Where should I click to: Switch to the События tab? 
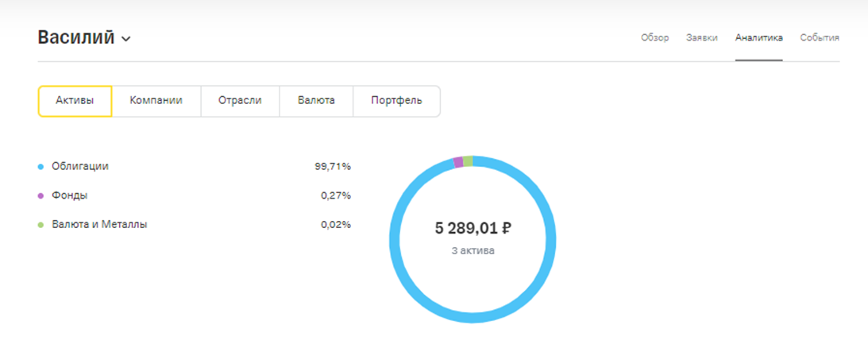point(820,37)
